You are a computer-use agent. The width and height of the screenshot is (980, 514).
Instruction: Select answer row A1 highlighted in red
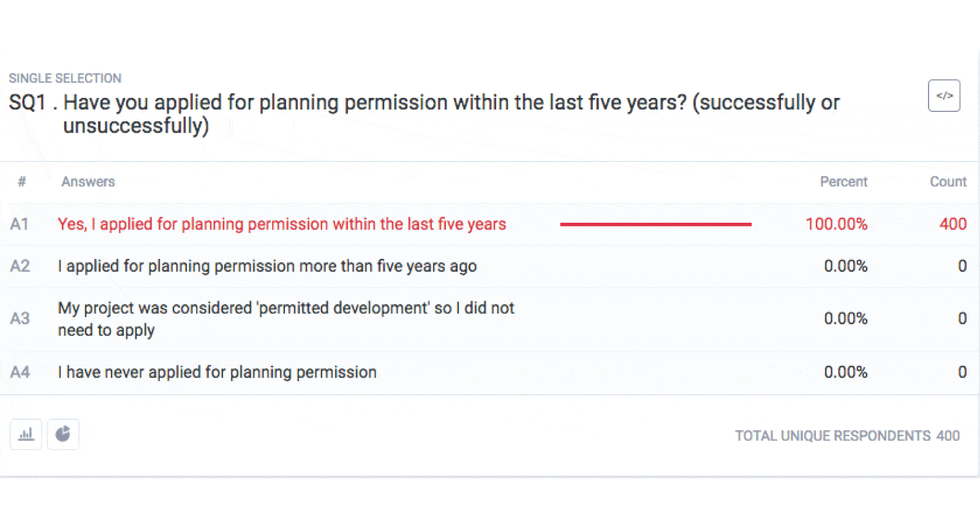tap(282, 224)
